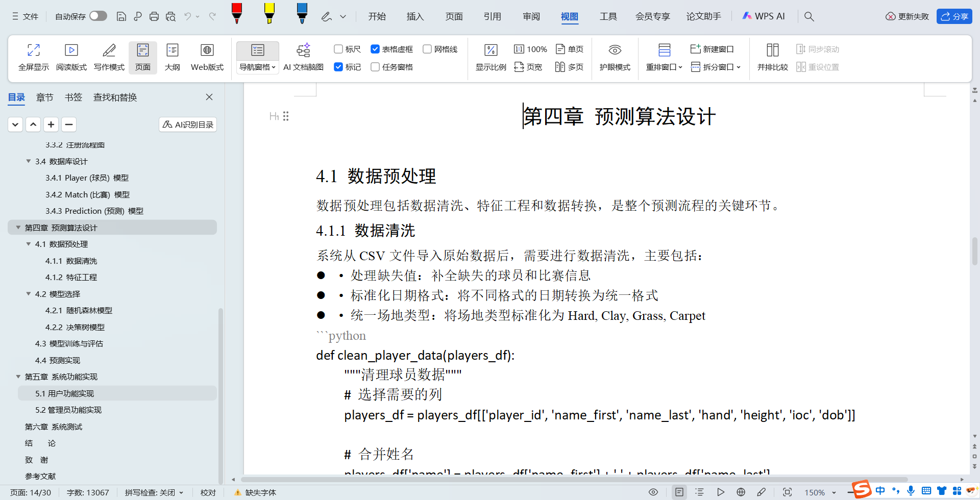The width and height of the screenshot is (980, 500).
Task: Select the red marker pen
Action: point(236,13)
